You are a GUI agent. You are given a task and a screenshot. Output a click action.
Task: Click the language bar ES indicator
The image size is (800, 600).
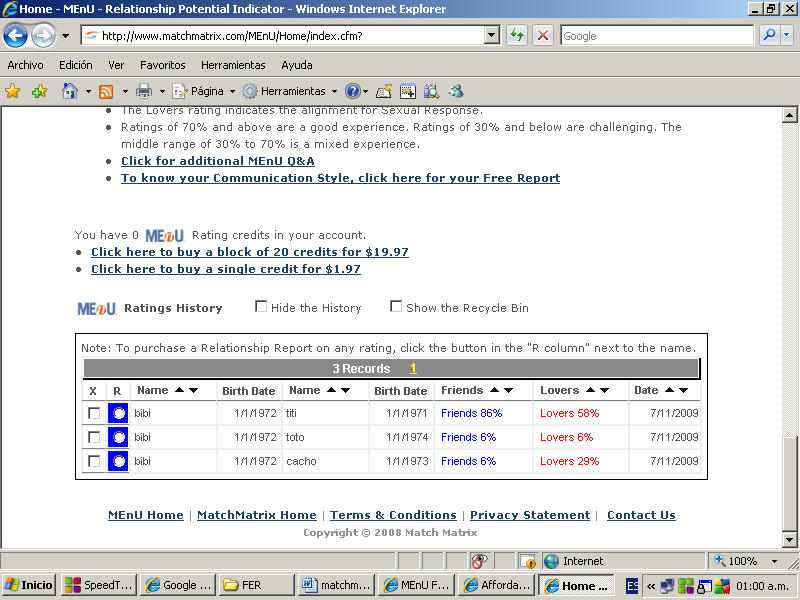pos(632,586)
